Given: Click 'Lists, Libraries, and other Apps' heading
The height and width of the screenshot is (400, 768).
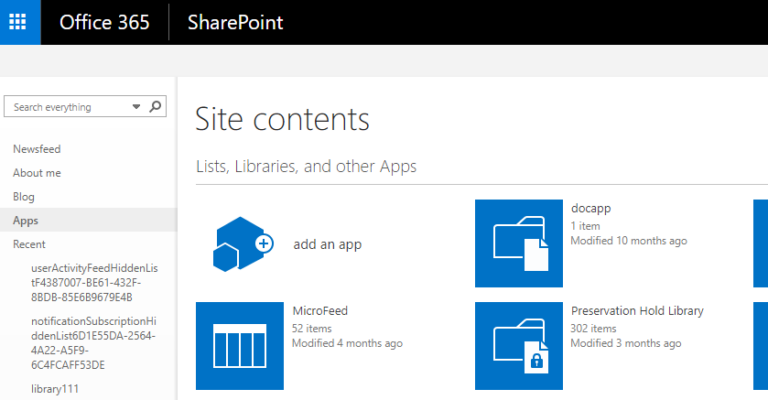Looking at the screenshot, I should [x=306, y=166].
